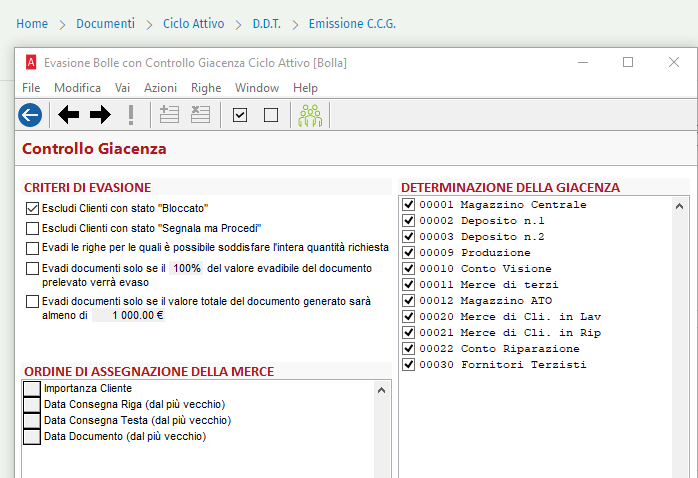The height and width of the screenshot is (478, 698).
Task: Uncheck 00021 Merce di Cli. in Rip
Action: pos(408,332)
